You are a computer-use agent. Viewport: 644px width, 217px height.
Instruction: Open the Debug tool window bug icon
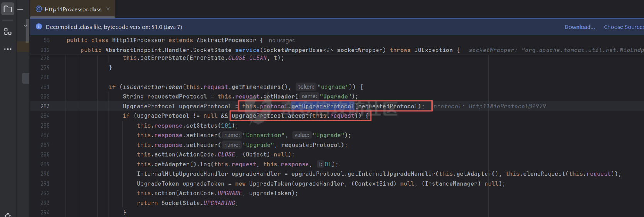tap(8, 215)
